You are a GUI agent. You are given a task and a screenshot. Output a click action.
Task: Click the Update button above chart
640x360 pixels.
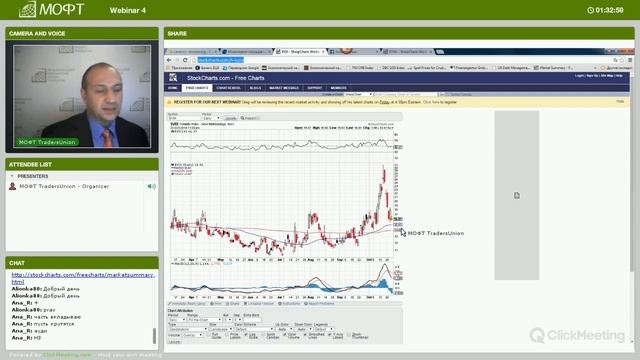pyautogui.click(x=230, y=118)
